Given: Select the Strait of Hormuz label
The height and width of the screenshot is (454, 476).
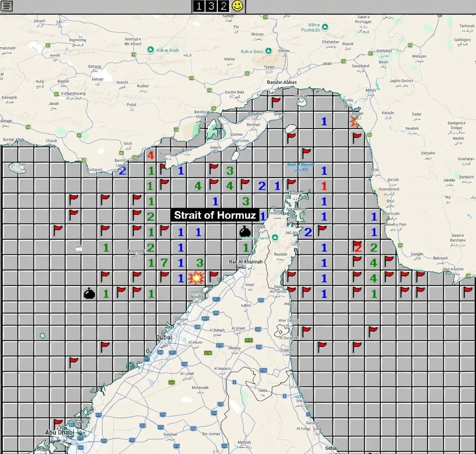Looking at the screenshot, I should (x=215, y=215).
